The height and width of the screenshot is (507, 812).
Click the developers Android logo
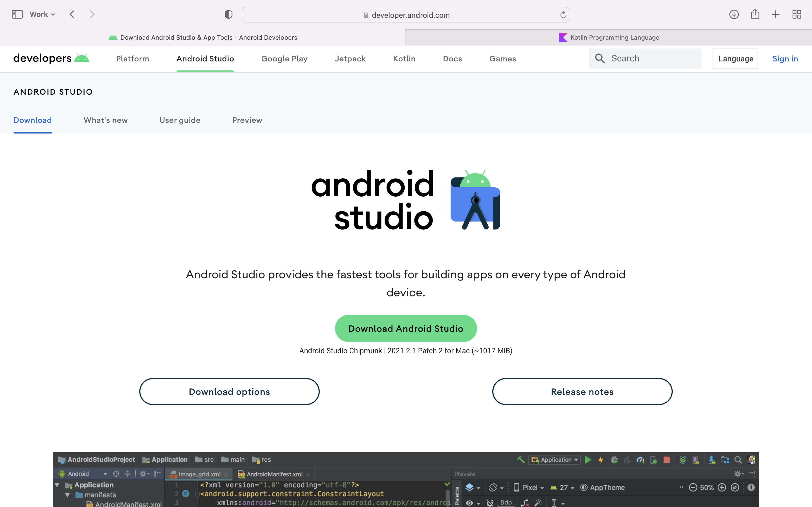coord(51,58)
